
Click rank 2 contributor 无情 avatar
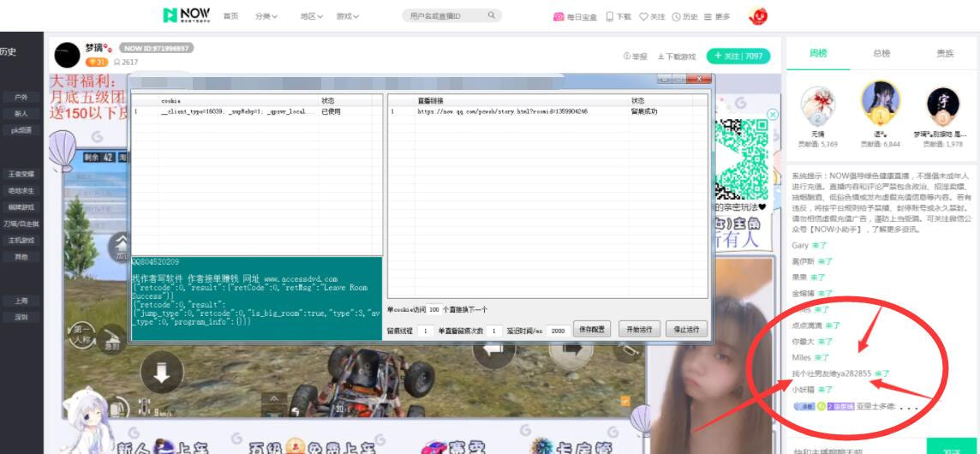point(817,105)
